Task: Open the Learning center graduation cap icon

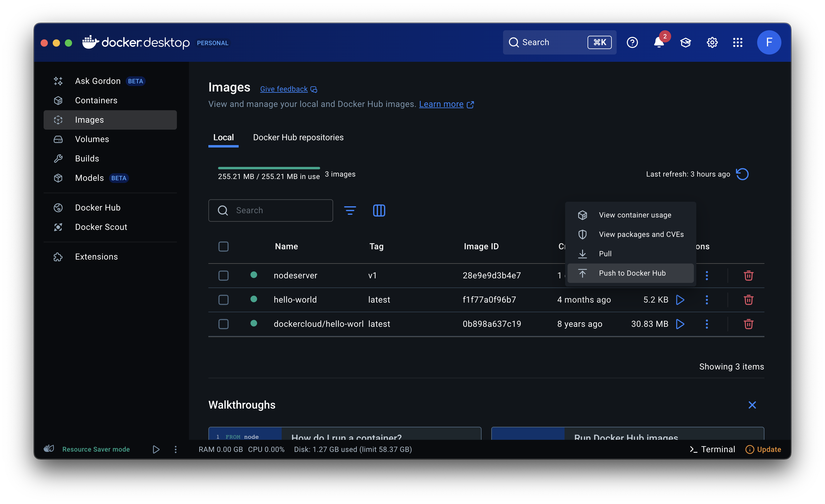Action: click(x=685, y=42)
